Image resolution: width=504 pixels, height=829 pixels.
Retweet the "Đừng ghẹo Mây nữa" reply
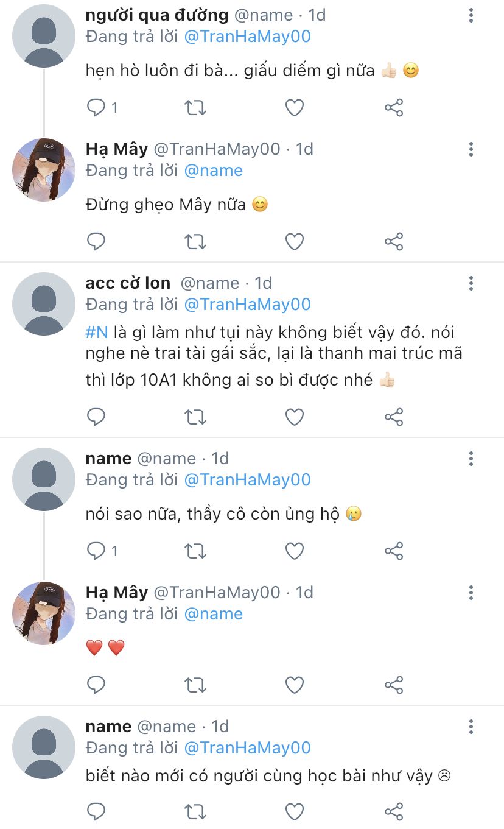click(x=195, y=242)
